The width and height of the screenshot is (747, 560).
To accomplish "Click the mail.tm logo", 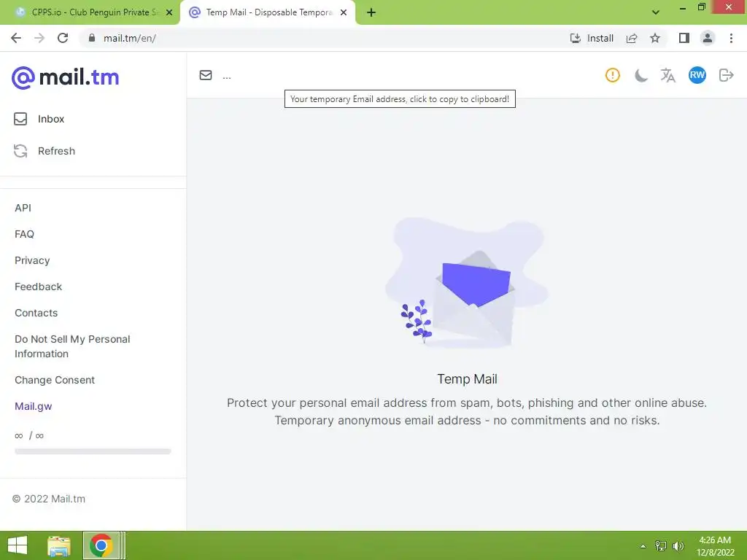I will point(65,77).
